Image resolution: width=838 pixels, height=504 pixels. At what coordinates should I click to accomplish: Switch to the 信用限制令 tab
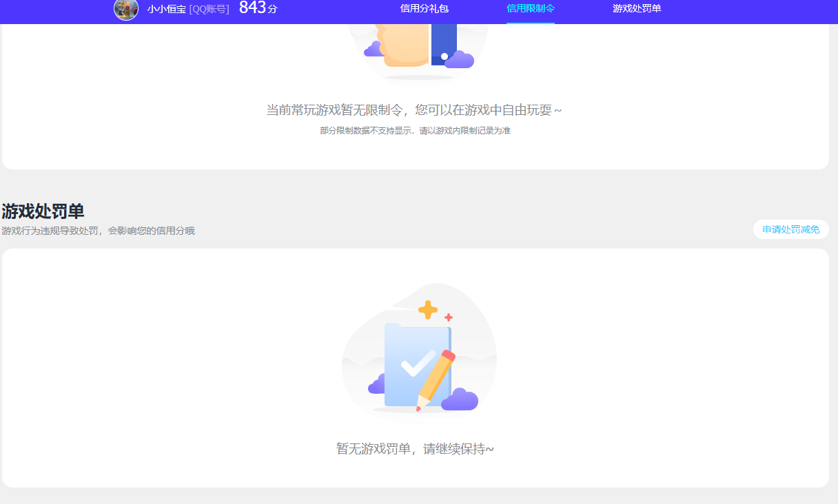tap(530, 8)
